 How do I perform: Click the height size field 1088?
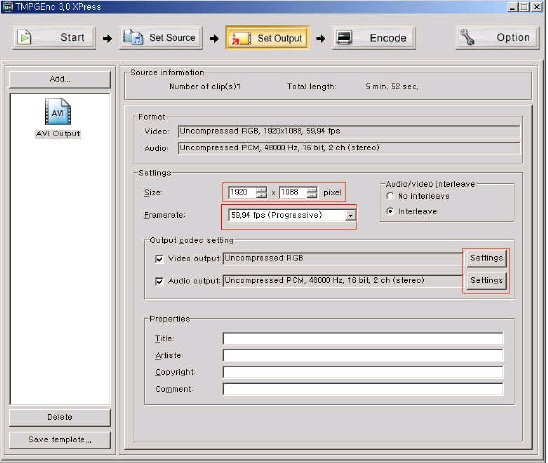(x=293, y=192)
